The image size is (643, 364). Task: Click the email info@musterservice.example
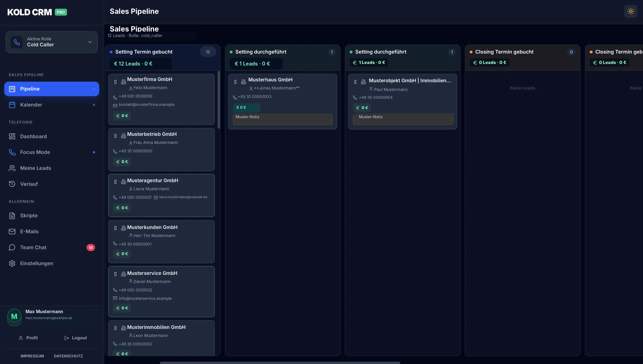pos(145,299)
